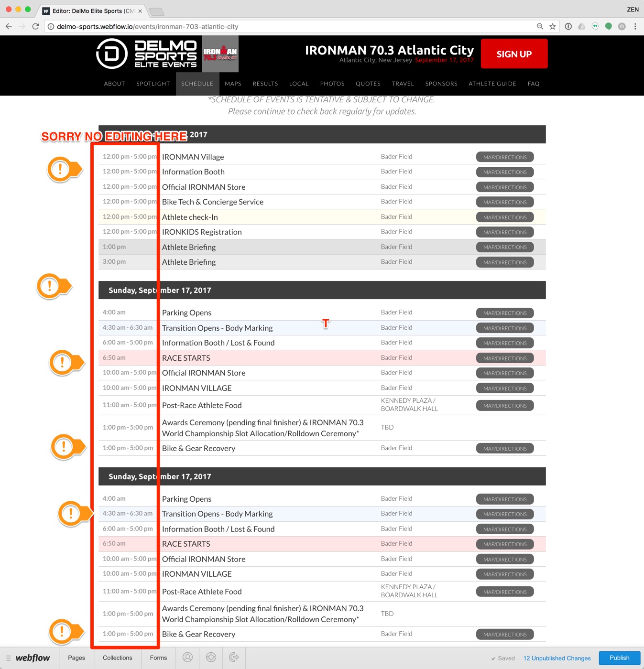Click the 'IRONMAN 70.3 Atlantic City' heading
The width and height of the screenshot is (644, 669).
pos(390,50)
